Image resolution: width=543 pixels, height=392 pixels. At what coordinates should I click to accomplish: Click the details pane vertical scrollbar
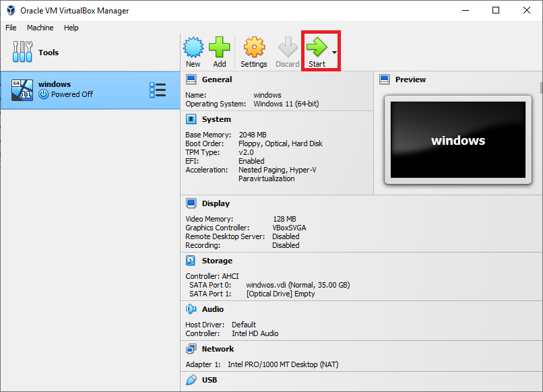[x=541, y=88]
